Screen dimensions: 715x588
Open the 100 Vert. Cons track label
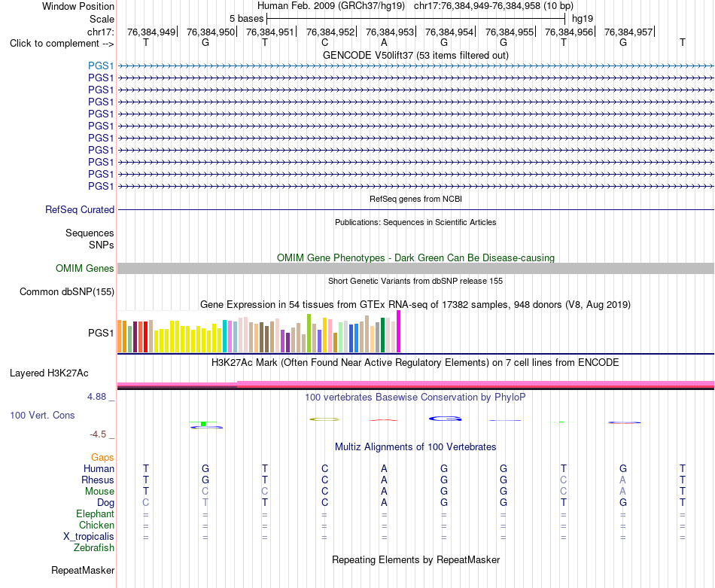pos(42,415)
